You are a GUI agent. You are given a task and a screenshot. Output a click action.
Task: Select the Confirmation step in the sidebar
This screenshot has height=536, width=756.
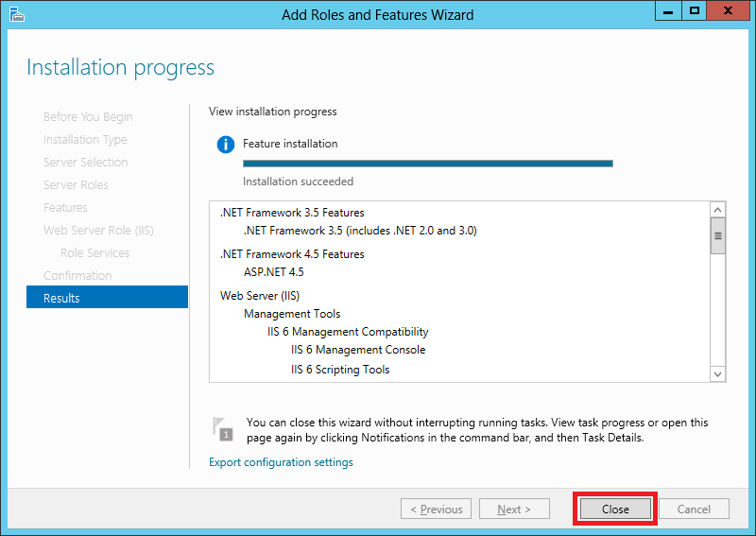coord(77,275)
